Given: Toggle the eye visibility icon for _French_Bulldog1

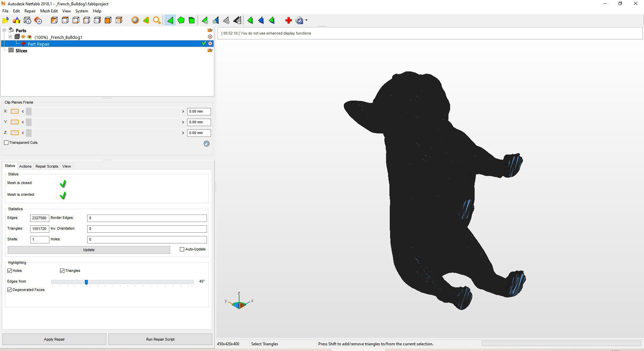Looking at the screenshot, I should click(x=23, y=37).
